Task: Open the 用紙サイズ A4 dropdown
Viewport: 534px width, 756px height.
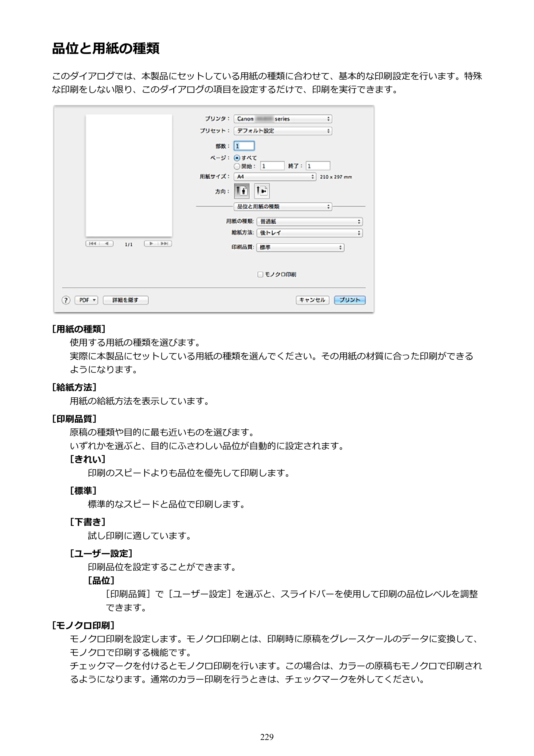Action: click(275, 177)
